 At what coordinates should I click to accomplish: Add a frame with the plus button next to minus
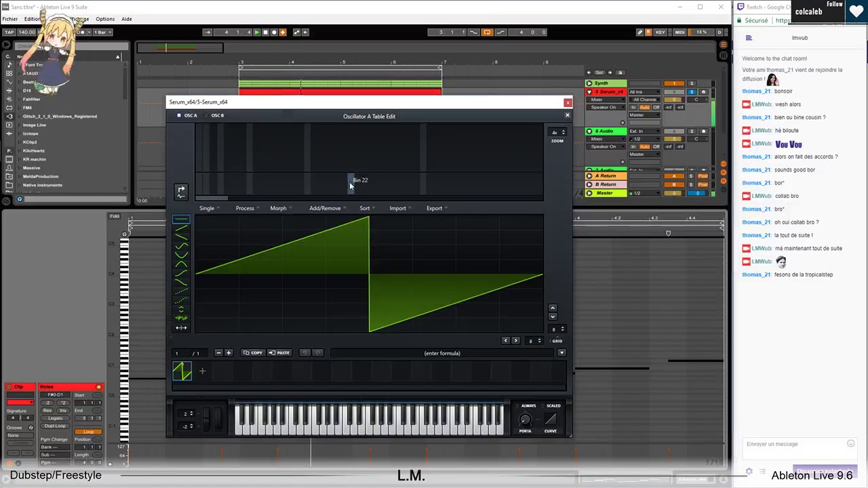pos(229,352)
